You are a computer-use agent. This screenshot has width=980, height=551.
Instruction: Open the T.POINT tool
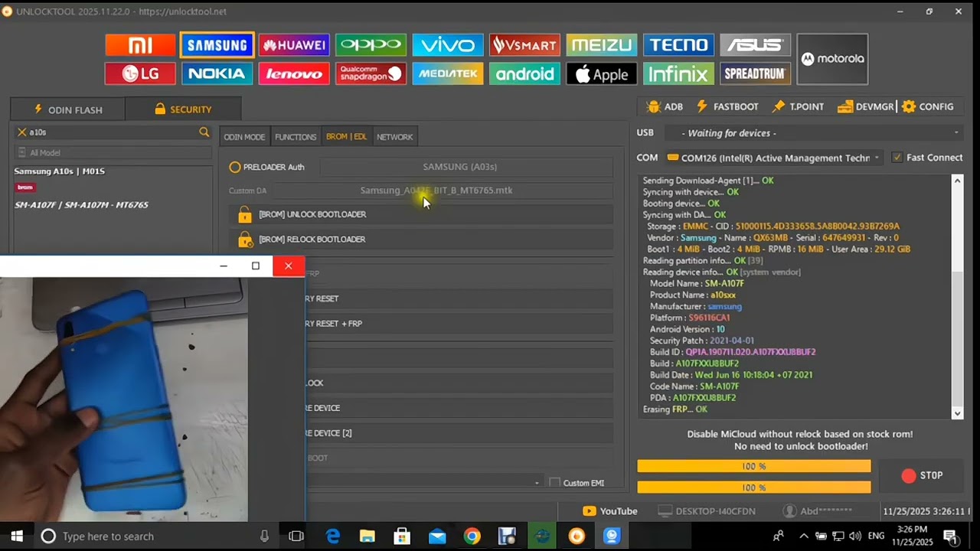(798, 106)
